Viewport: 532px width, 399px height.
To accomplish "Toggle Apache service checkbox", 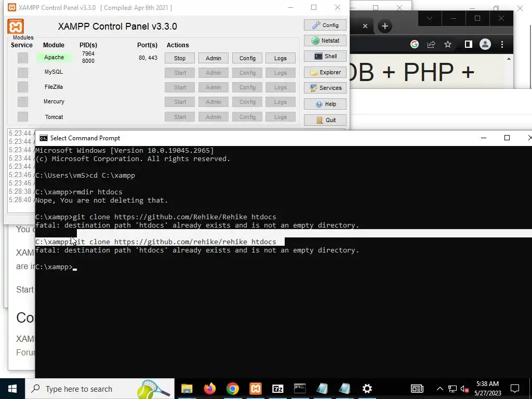I will [x=23, y=58].
